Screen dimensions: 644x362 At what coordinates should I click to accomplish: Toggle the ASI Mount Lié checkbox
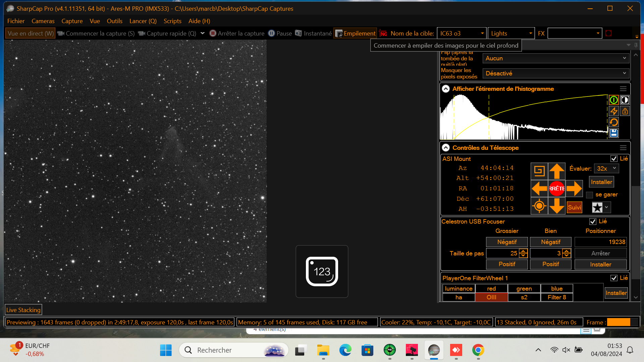[614, 159]
